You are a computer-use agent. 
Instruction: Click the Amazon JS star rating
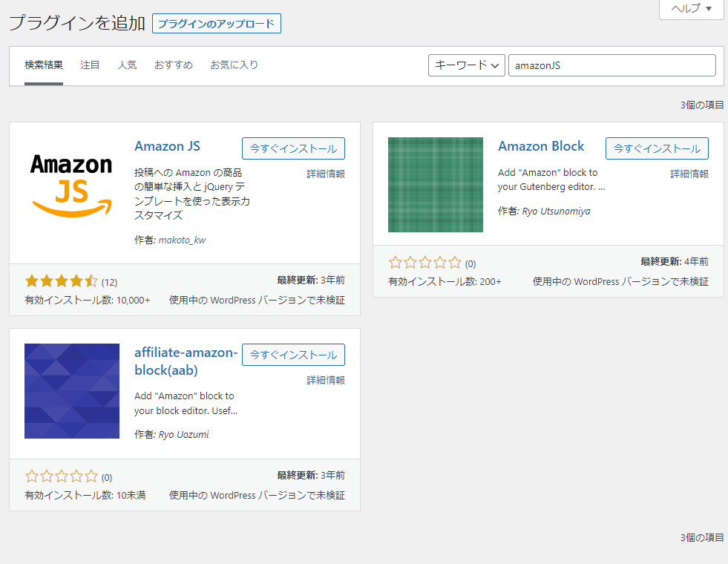pyautogui.click(x=62, y=281)
